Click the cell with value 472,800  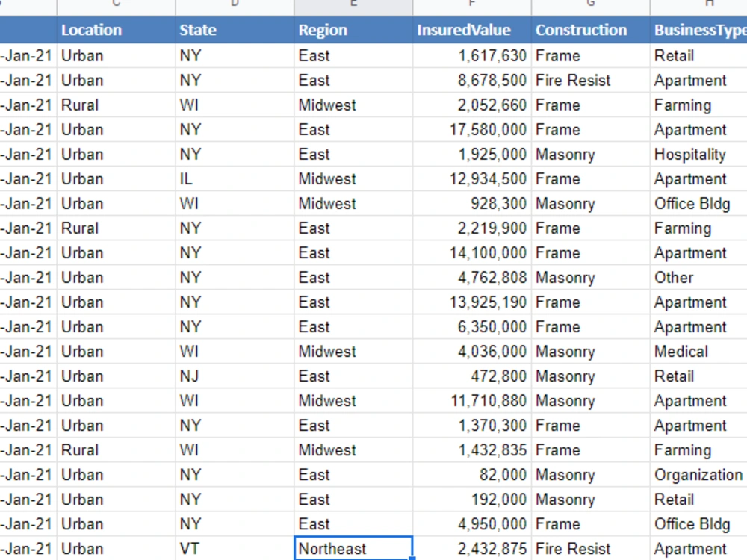pyautogui.click(x=471, y=376)
